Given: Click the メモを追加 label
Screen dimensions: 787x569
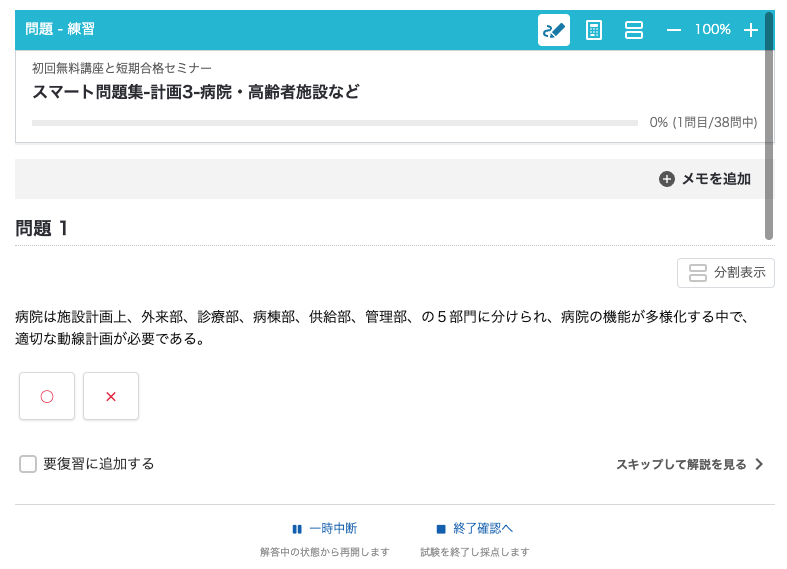Looking at the screenshot, I should tap(716, 179).
